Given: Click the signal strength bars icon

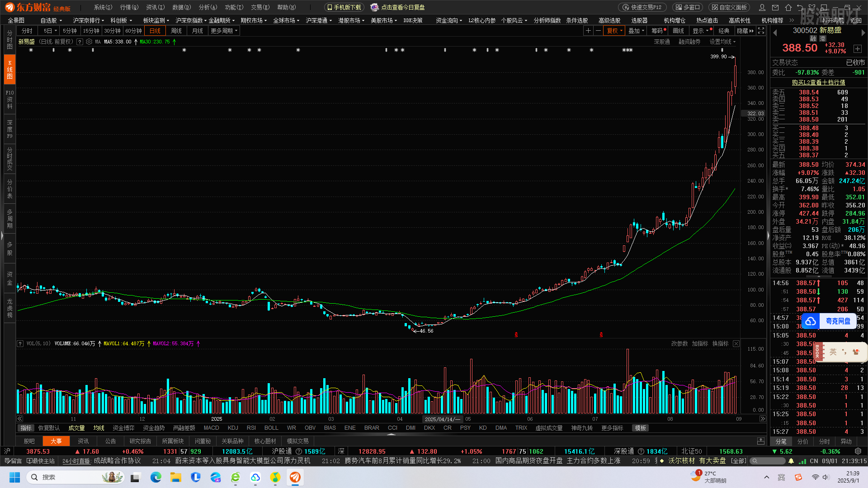Looking at the screenshot, I should point(802,461).
